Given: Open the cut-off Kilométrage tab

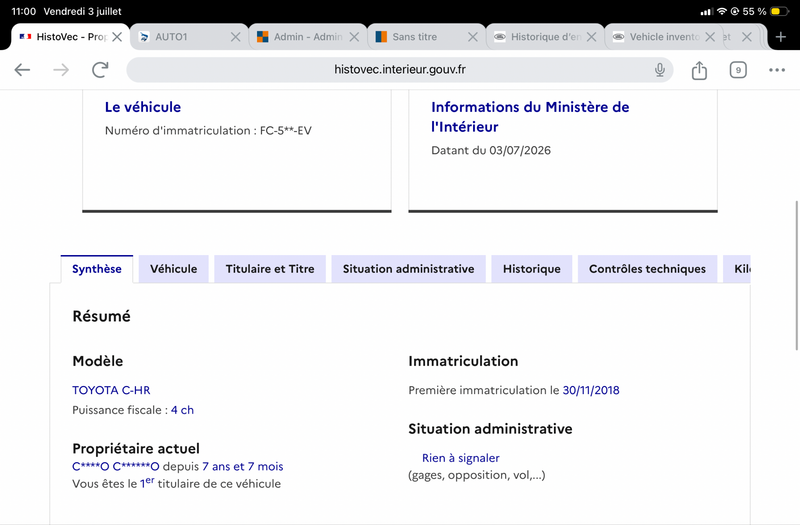Looking at the screenshot, I should pyautogui.click(x=737, y=269).
